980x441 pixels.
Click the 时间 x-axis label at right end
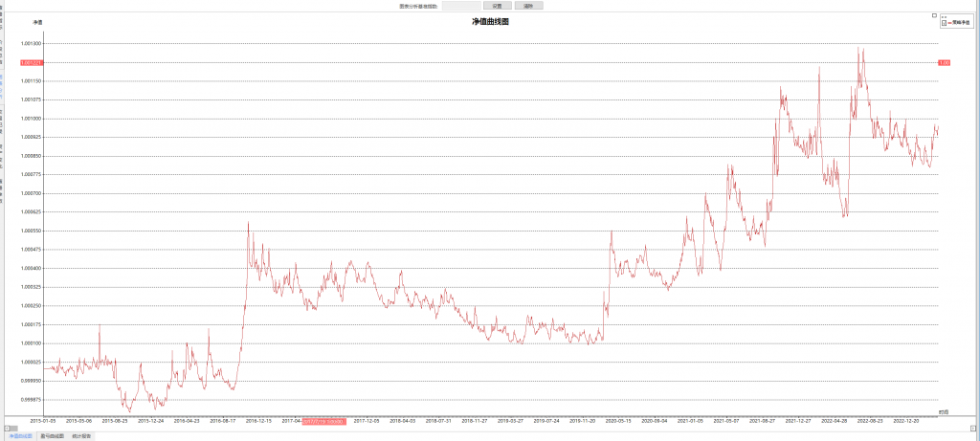[943, 411]
